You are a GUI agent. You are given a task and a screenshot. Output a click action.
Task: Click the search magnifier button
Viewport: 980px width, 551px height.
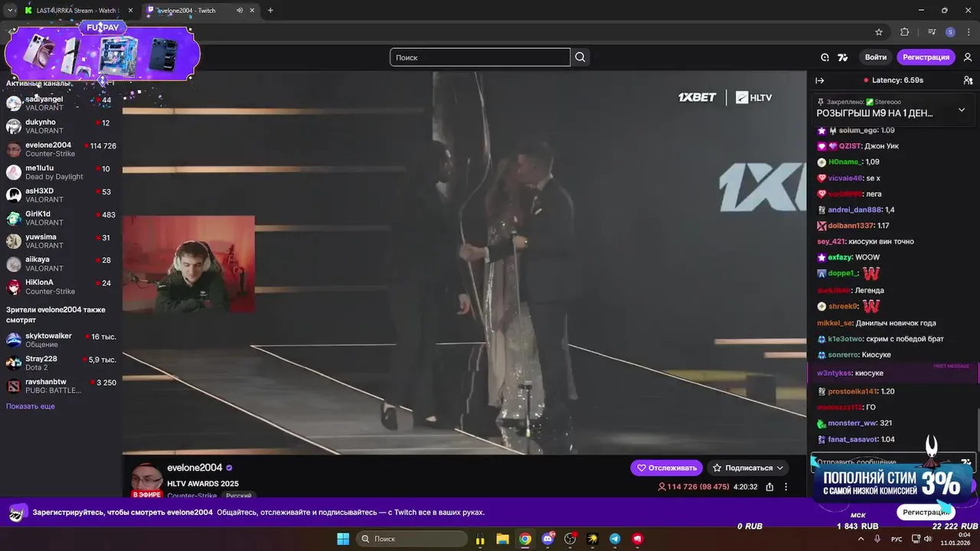coord(580,57)
